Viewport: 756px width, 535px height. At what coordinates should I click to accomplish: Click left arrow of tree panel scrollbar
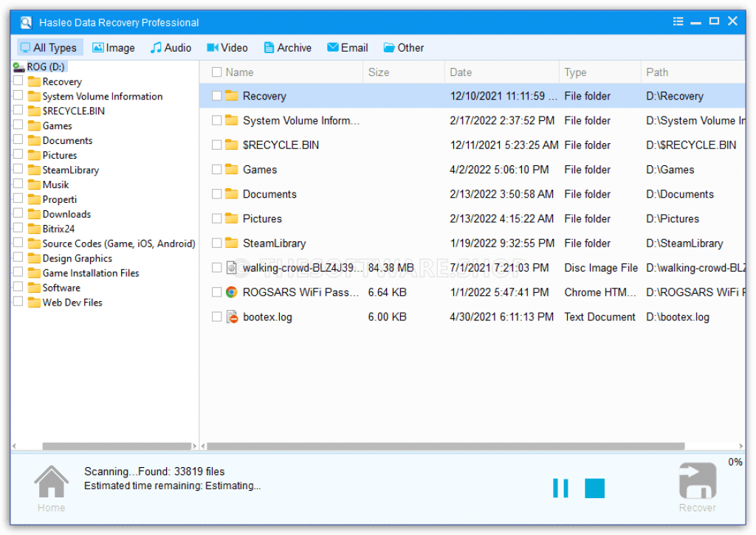click(x=15, y=446)
